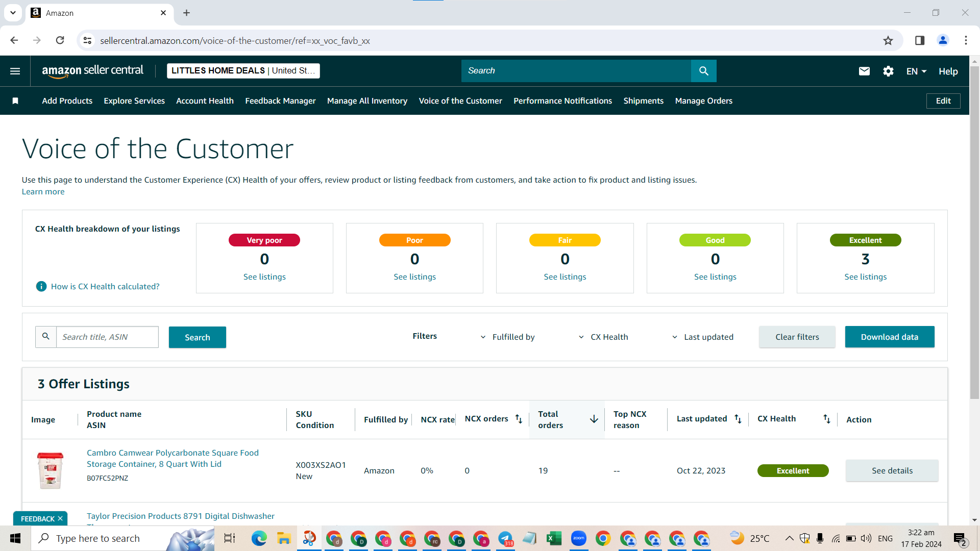Viewport: 980px width, 551px height.
Task: Click the Learn more link
Action: tap(43, 192)
